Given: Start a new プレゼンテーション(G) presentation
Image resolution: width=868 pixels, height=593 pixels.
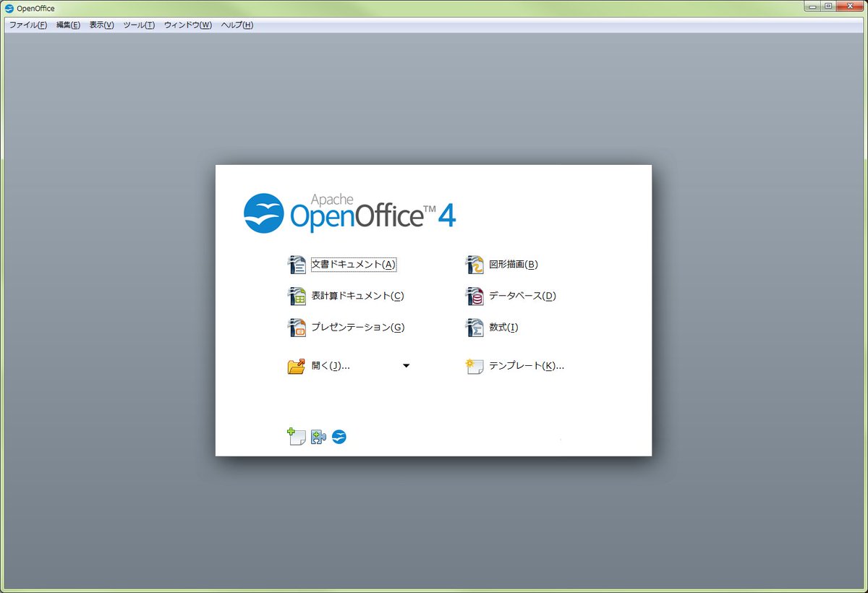Looking at the screenshot, I should click(x=346, y=328).
